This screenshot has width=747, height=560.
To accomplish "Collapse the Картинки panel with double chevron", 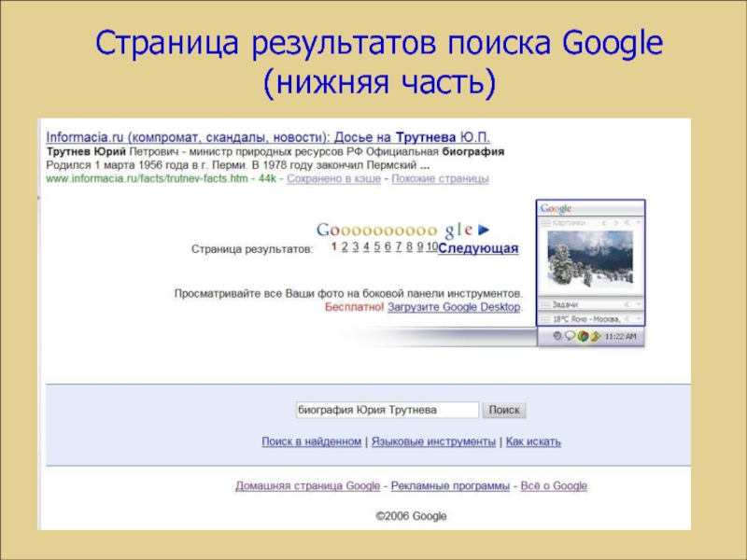I will 627,222.
